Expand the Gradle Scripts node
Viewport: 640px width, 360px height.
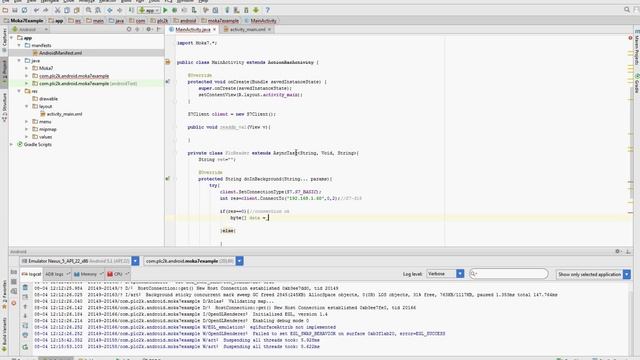click(11, 144)
